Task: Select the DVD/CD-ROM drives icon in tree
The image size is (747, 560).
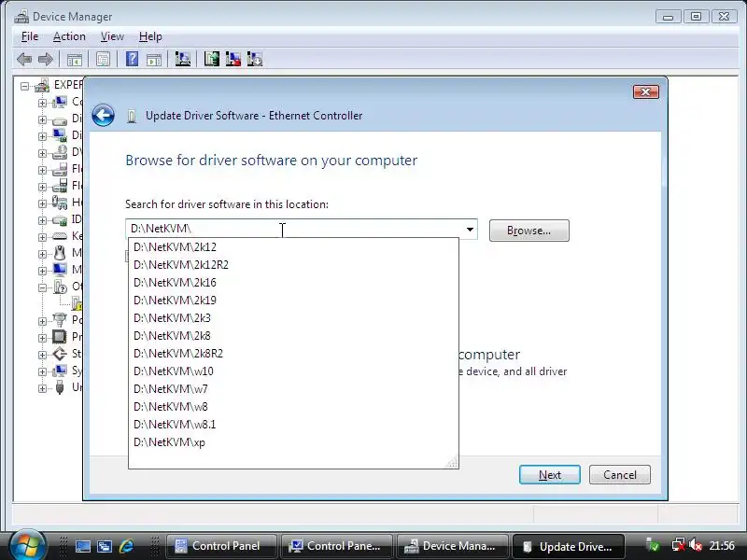Action: click(60, 152)
